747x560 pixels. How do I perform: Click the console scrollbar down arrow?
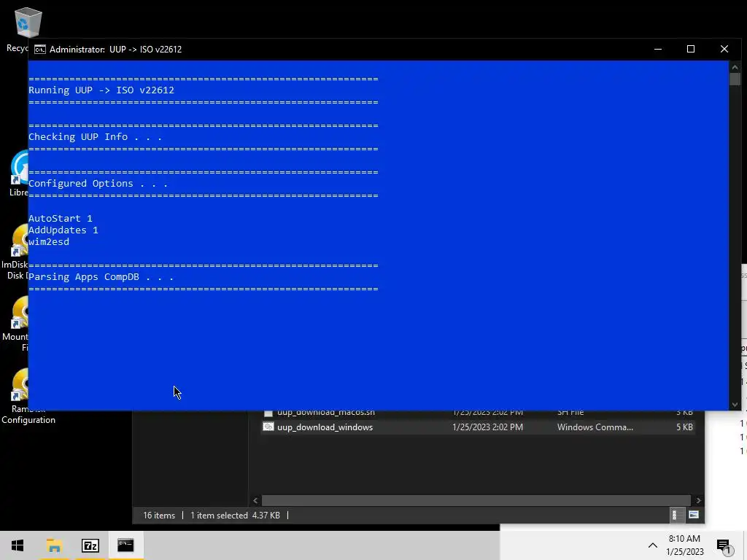(x=735, y=405)
